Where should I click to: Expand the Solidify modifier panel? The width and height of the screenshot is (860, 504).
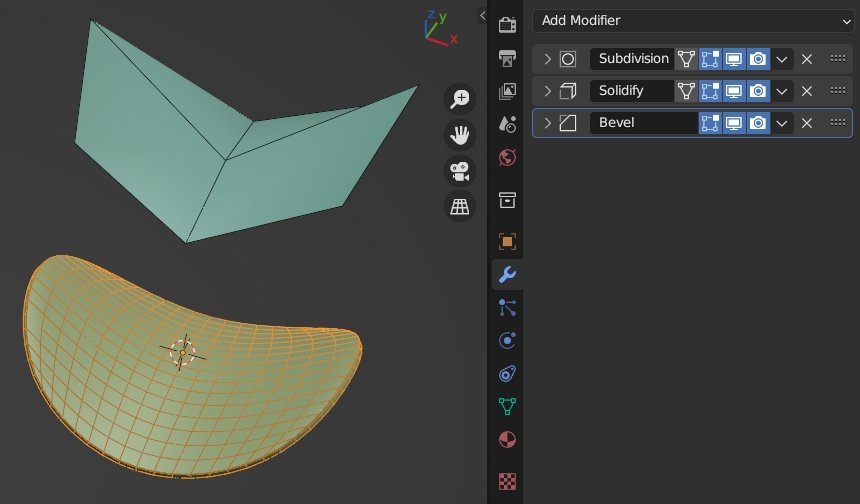(547, 91)
